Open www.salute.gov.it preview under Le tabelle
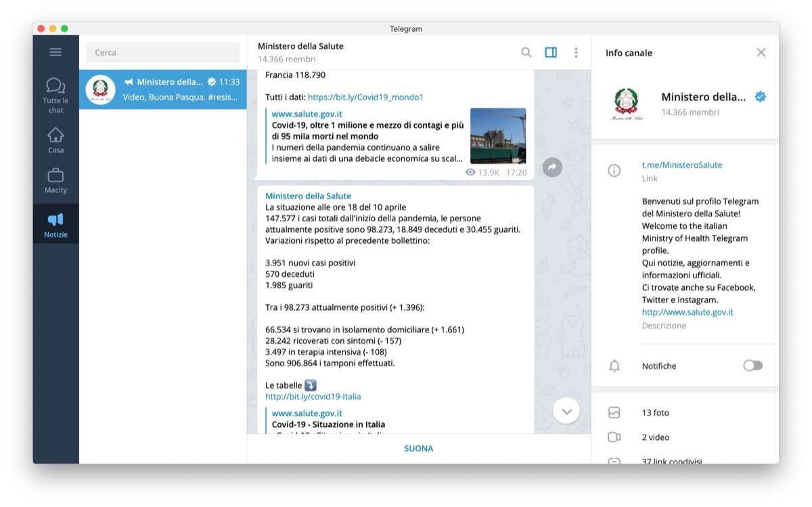The height and width of the screenshot is (507, 812). [307, 413]
